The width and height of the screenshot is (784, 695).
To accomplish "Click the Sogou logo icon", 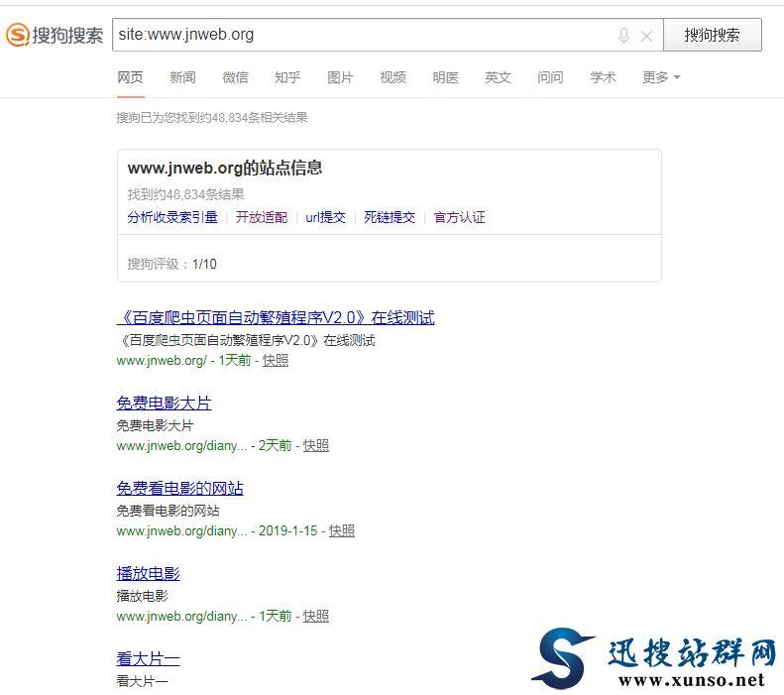I will [18, 35].
